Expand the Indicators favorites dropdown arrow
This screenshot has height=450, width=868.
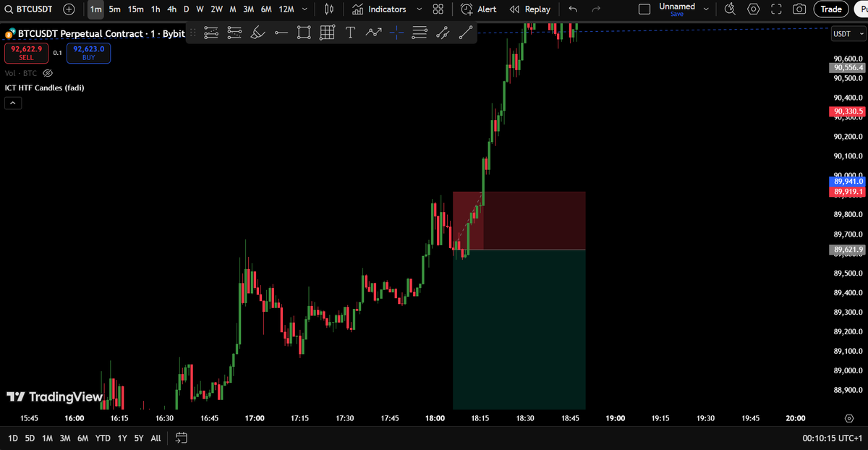[420, 9]
